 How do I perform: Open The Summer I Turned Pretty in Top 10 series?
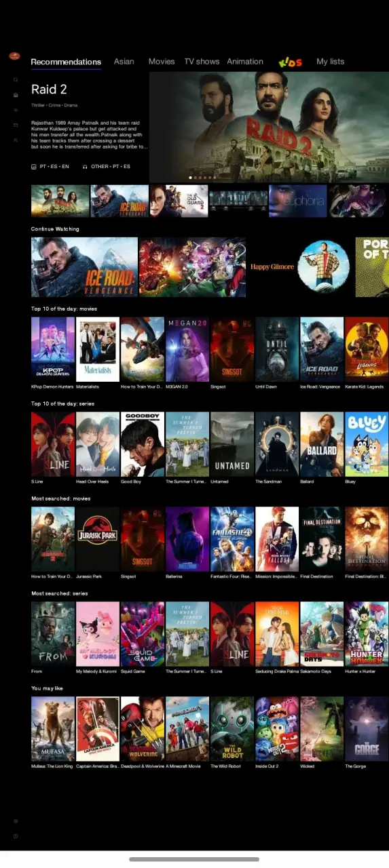click(x=187, y=444)
